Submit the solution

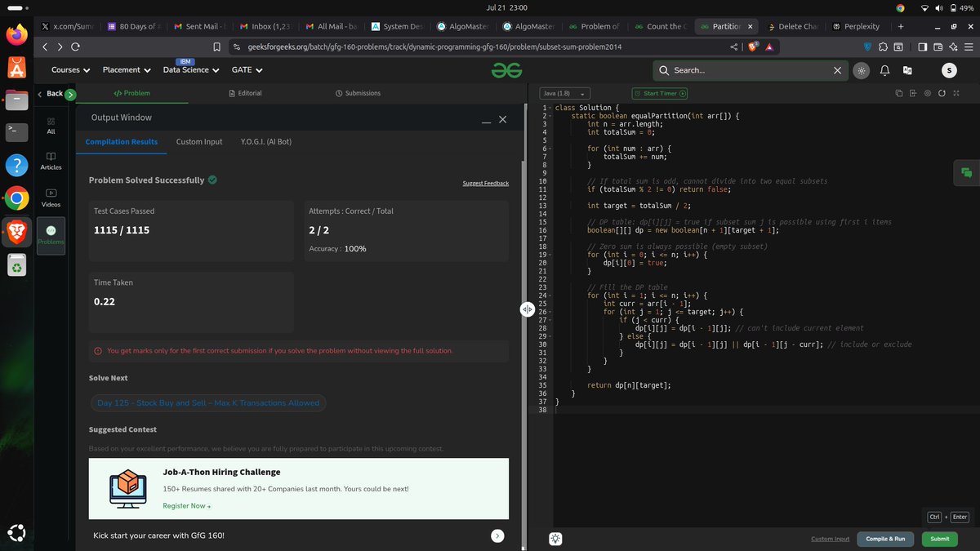(x=939, y=539)
